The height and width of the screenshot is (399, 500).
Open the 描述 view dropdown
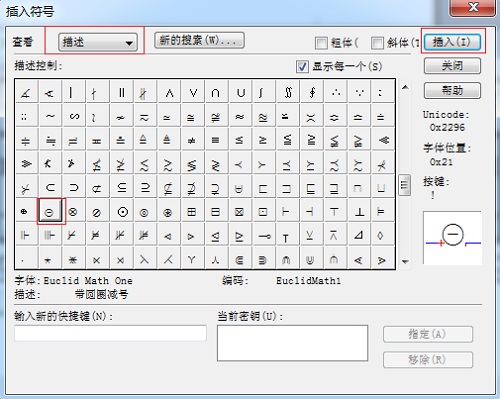pos(98,42)
